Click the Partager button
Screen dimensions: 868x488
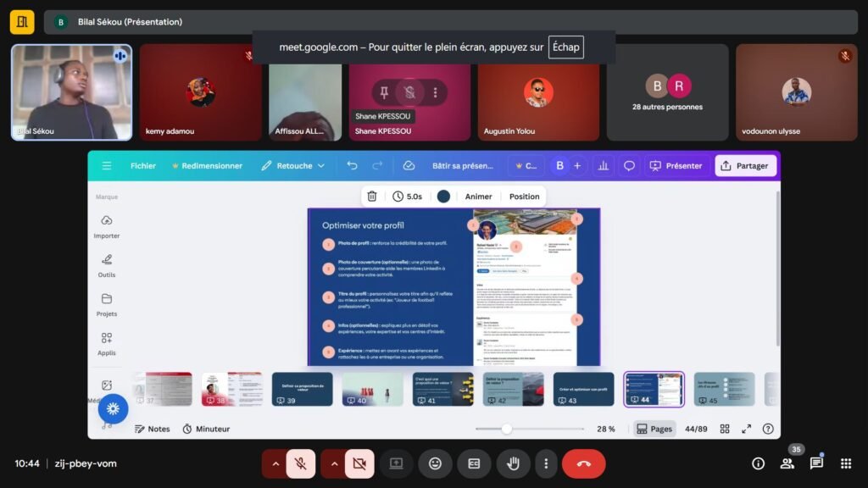click(744, 166)
